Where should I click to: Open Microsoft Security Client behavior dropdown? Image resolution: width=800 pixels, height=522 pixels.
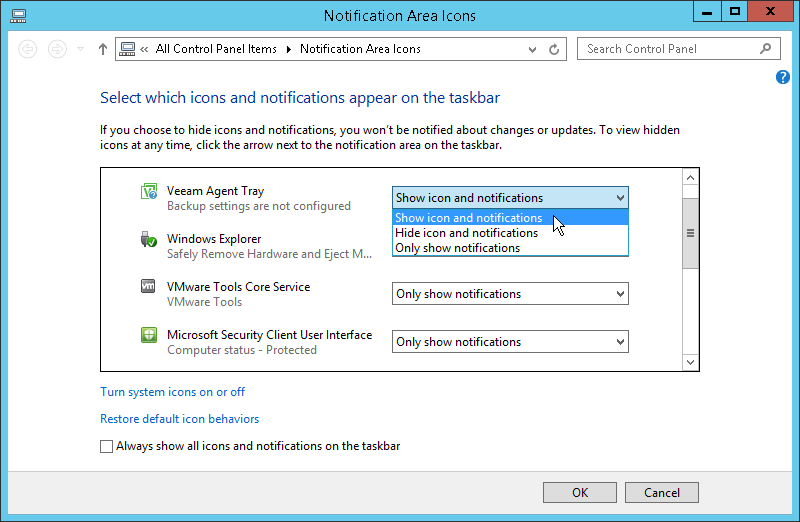click(510, 342)
